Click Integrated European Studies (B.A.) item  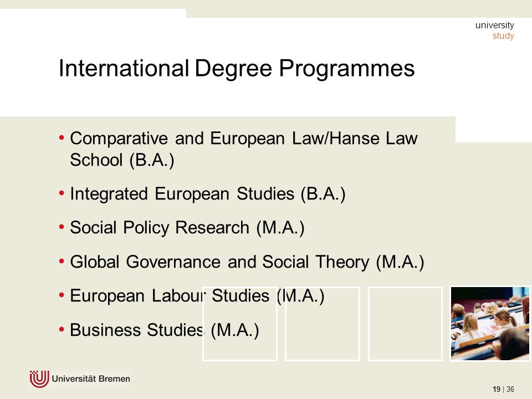[x=208, y=195]
